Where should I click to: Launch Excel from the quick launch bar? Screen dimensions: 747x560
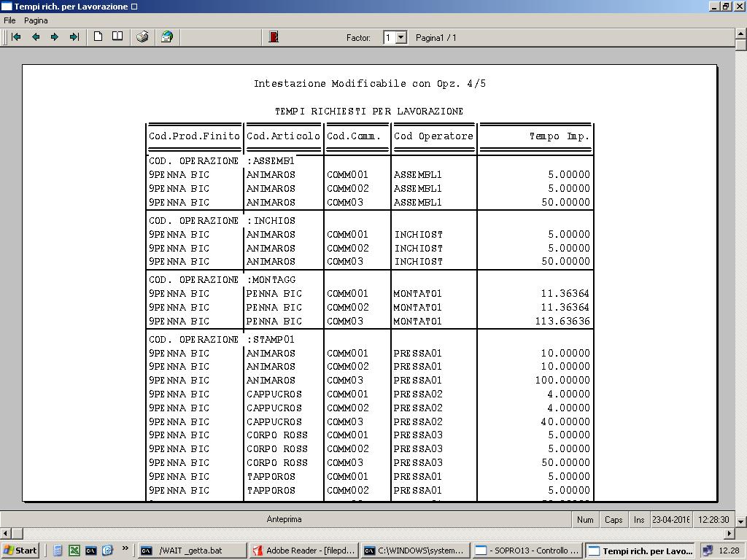point(74,551)
